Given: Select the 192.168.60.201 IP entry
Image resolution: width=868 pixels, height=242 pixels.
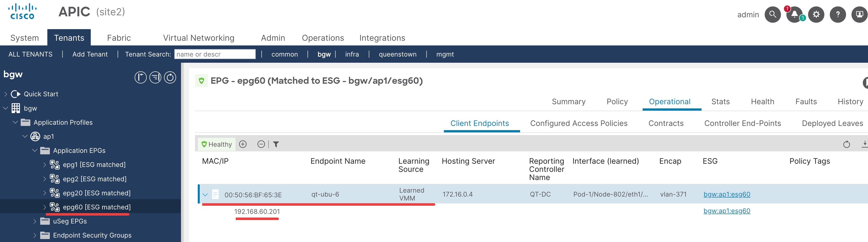Looking at the screenshot, I should [x=257, y=211].
